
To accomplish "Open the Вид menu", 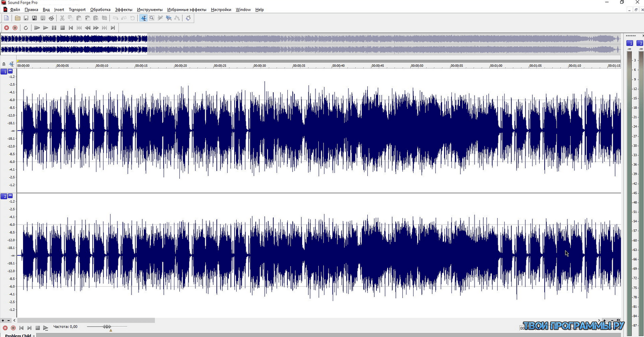I will pyautogui.click(x=46, y=9).
